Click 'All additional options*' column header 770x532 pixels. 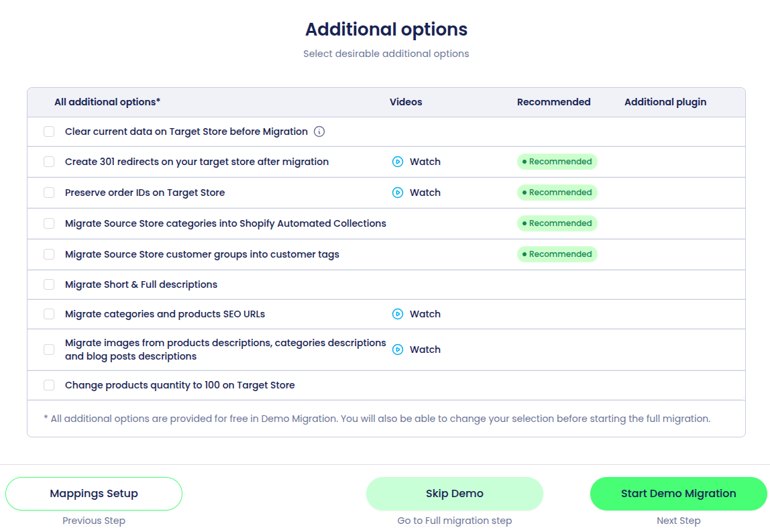click(107, 102)
